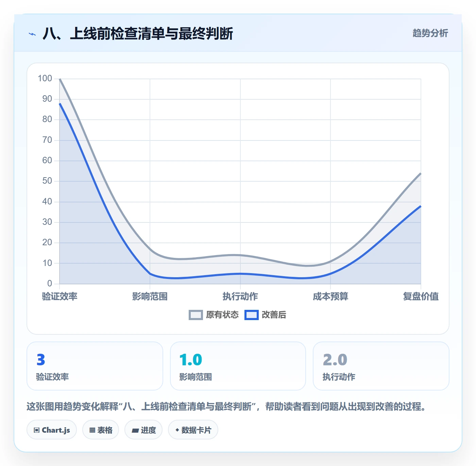Click the bar icon in the 进度 tag
Viewport: 476px width, 466px height.
(x=135, y=431)
